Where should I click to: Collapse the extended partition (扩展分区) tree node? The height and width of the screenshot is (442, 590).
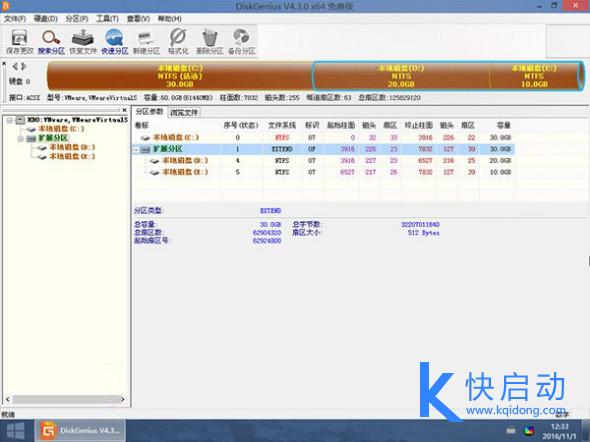21,138
